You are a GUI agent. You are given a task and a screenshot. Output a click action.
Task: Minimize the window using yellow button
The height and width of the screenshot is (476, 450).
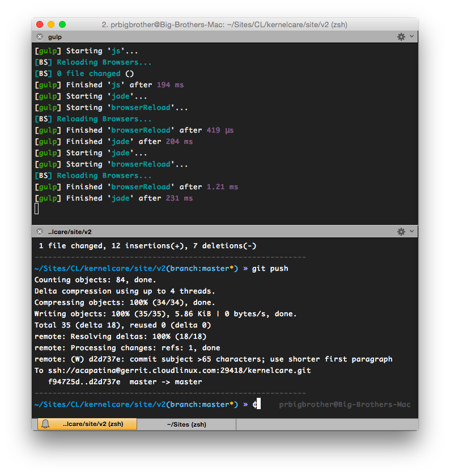(x=51, y=24)
